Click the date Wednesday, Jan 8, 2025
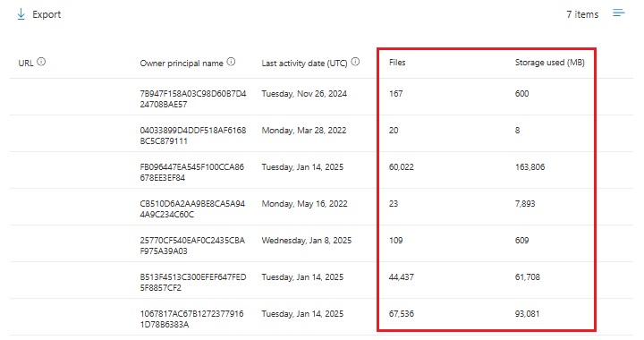Viewport: 644px width, 340px height. pos(307,240)
